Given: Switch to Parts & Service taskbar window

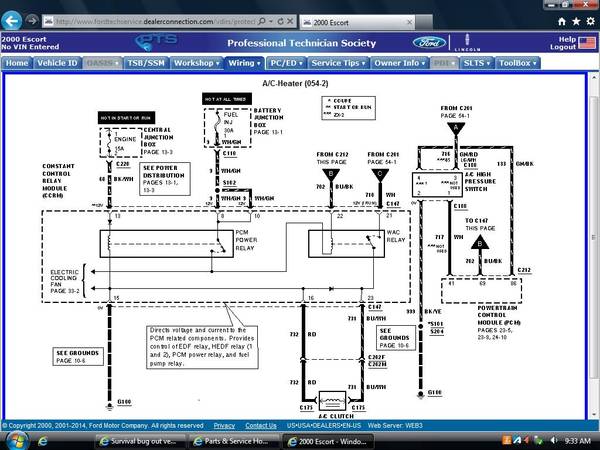Looking at the screenshot, I should 234,441.
